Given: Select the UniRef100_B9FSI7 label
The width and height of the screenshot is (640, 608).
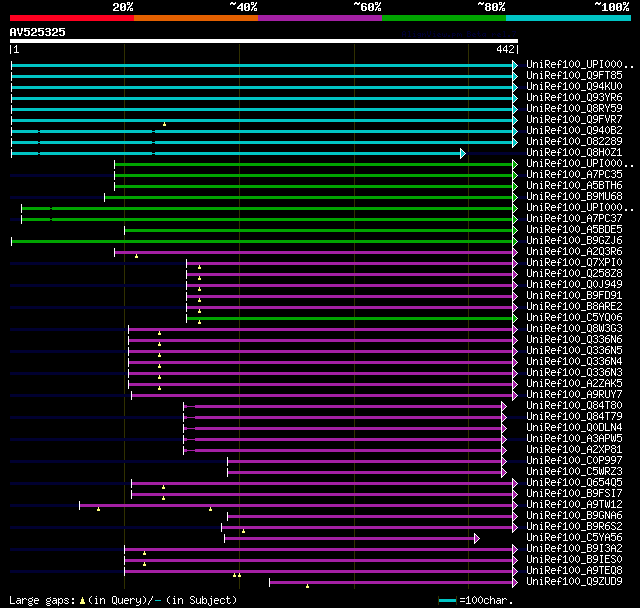Looking at the screenshot, I should [574, 494].
